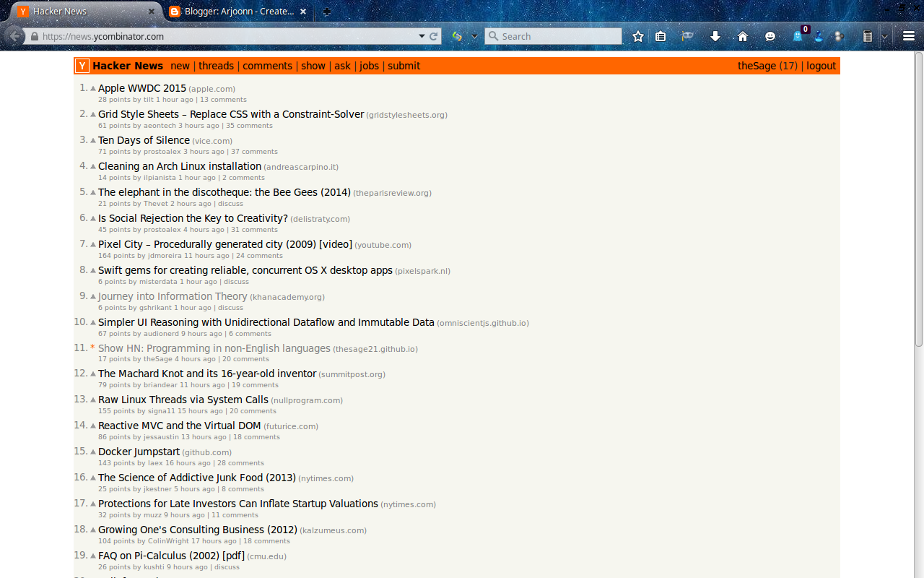Screen dimensions: 924x578
Task: Click the page vertical scrollbar thumb
Action: 918,199
